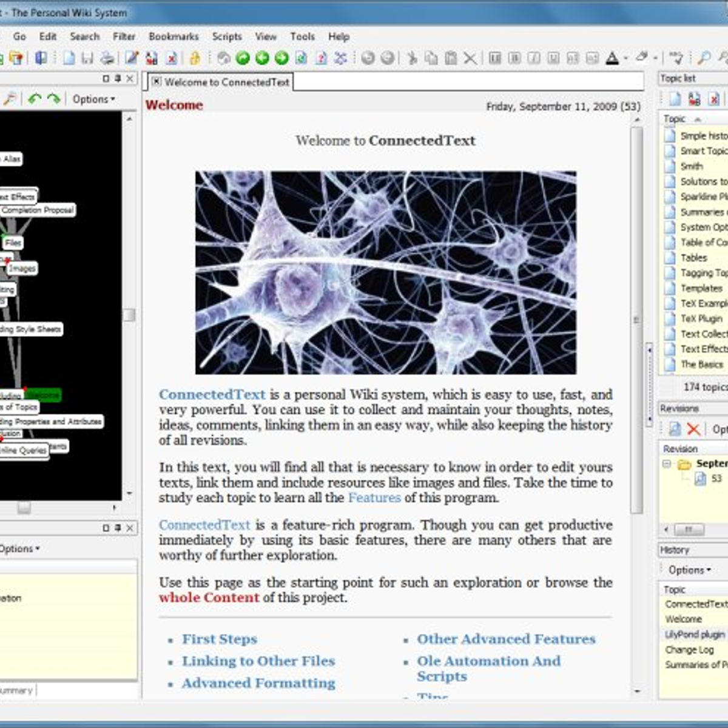
Task: Follow the First Steps link
Action: [220, 639]
